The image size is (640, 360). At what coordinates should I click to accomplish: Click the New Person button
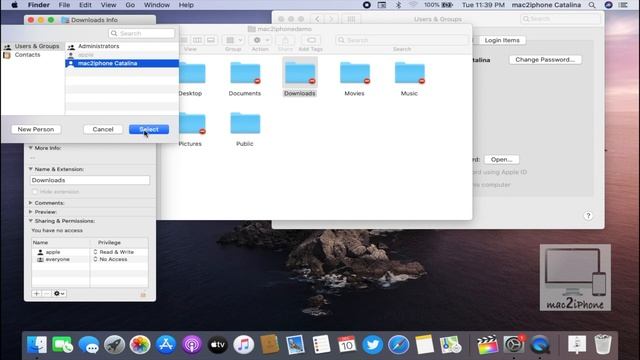[36, 129]
